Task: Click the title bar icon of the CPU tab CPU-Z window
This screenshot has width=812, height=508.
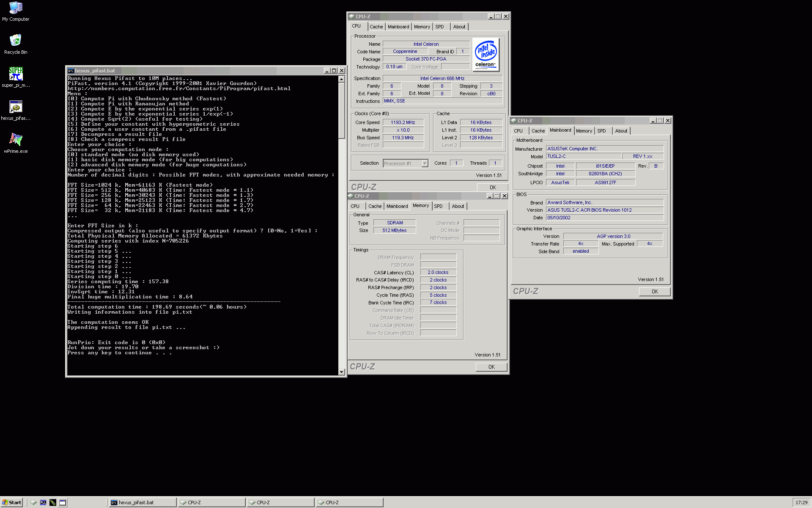Action: (x=351, y=17)
